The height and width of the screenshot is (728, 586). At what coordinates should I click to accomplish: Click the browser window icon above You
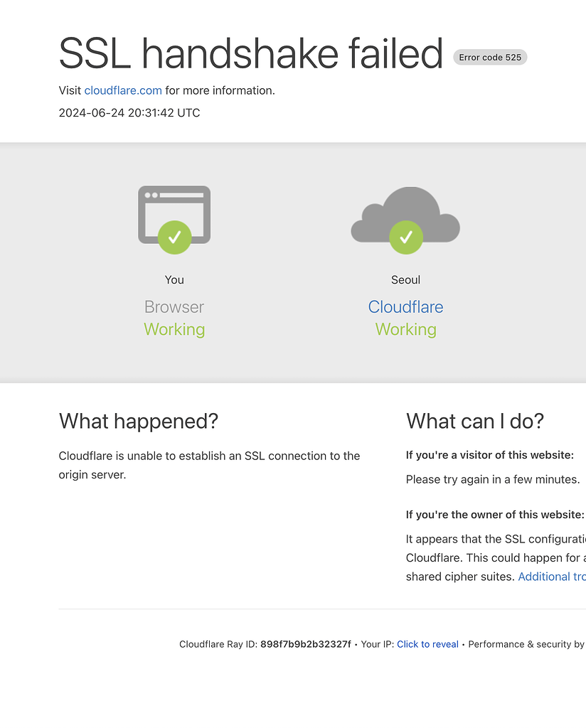pos(174,213)
